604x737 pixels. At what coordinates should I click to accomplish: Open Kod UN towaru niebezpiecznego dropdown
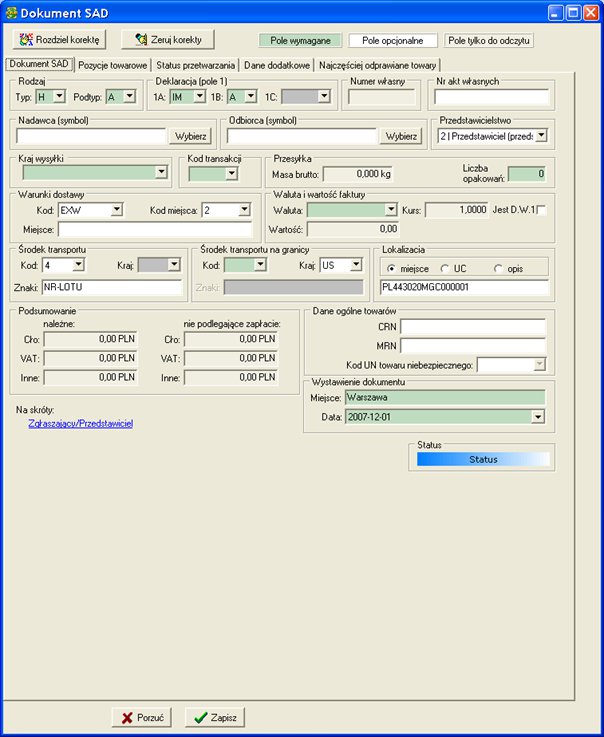coord(540,364)
